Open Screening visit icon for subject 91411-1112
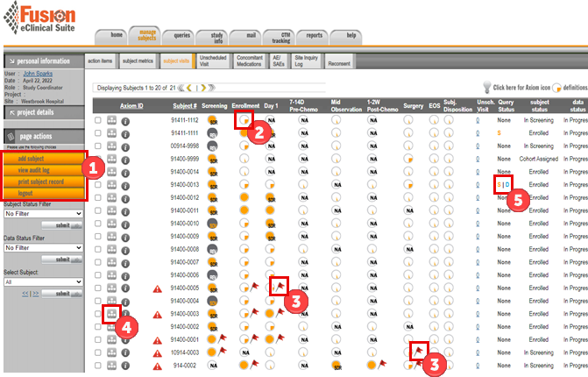The height and width of the screenshot is (377, 588). [212, 120]
